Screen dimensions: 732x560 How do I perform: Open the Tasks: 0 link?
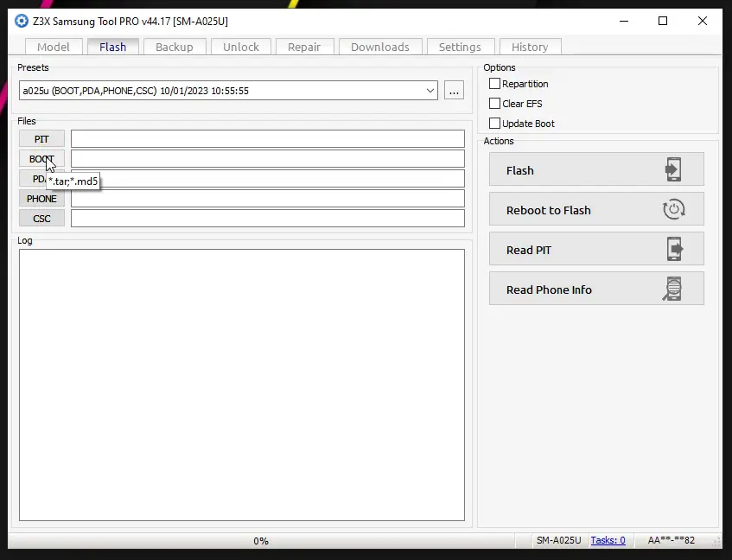click(x=608, y=540)
